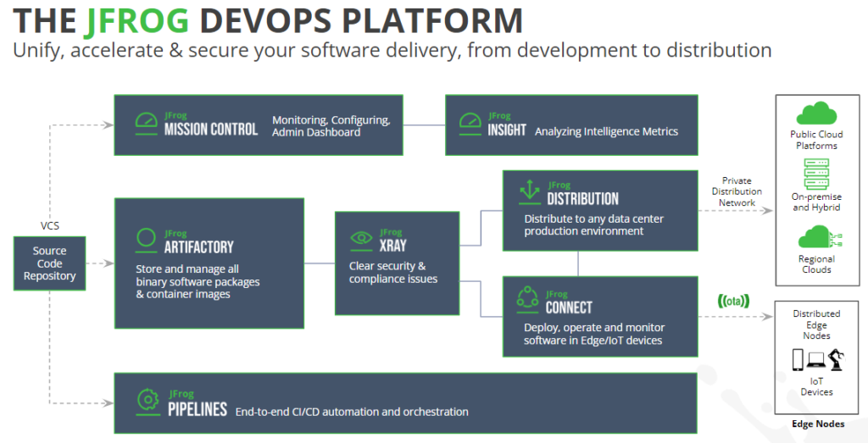Click the ARTIFACTORY title text

pyautogui.click(x=198, y=246)
